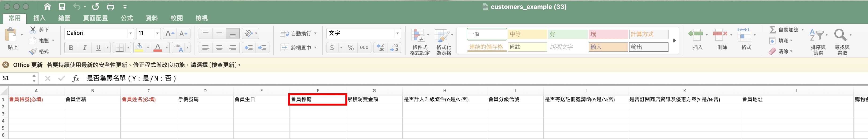Increase decimal places
Screen dimensions: 868x139
point(381,48)
